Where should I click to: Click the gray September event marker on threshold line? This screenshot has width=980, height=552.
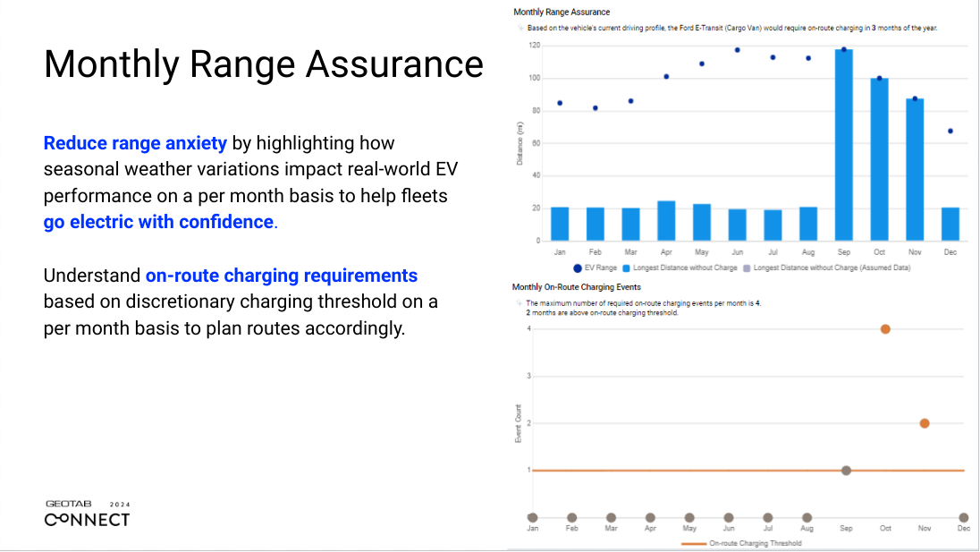[x=845, y=470]
